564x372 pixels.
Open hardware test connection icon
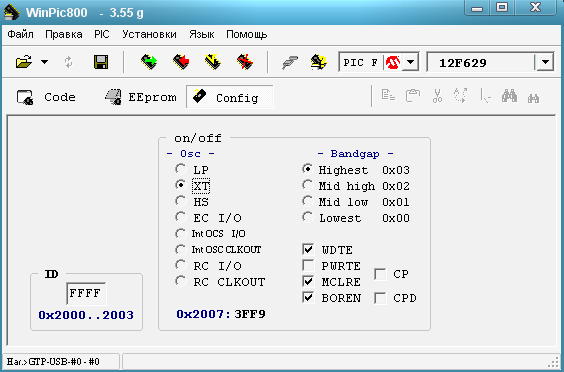[x=290, y=62]
